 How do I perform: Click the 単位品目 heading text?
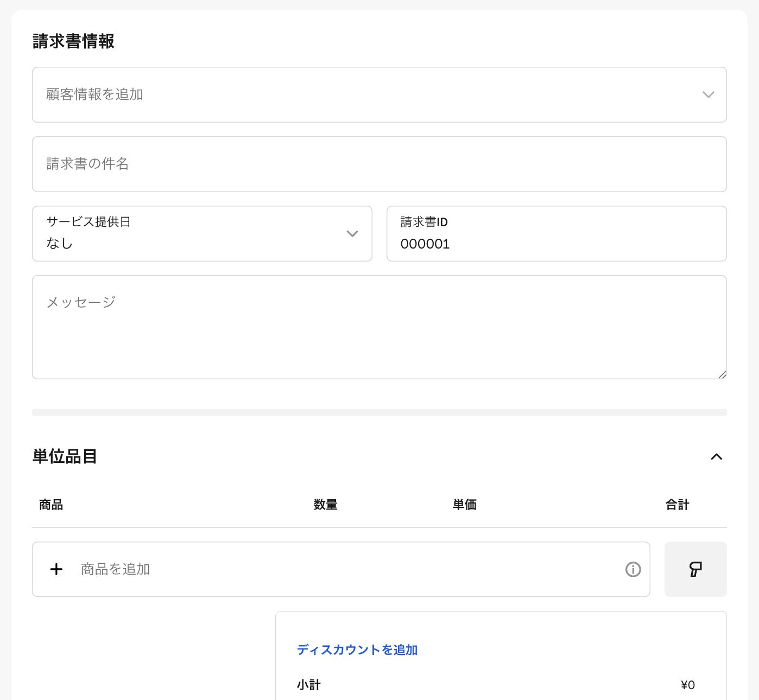pyautogui.click(x=65, y=456)
